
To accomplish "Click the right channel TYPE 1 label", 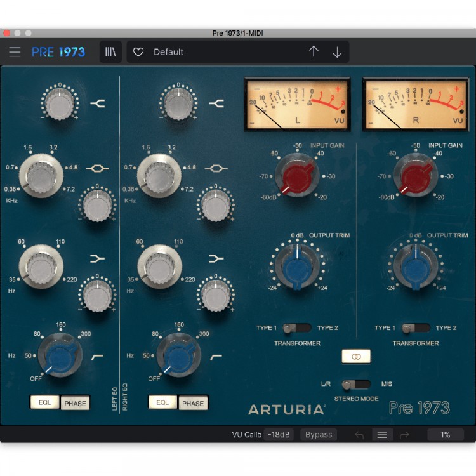I will [385, 328].
